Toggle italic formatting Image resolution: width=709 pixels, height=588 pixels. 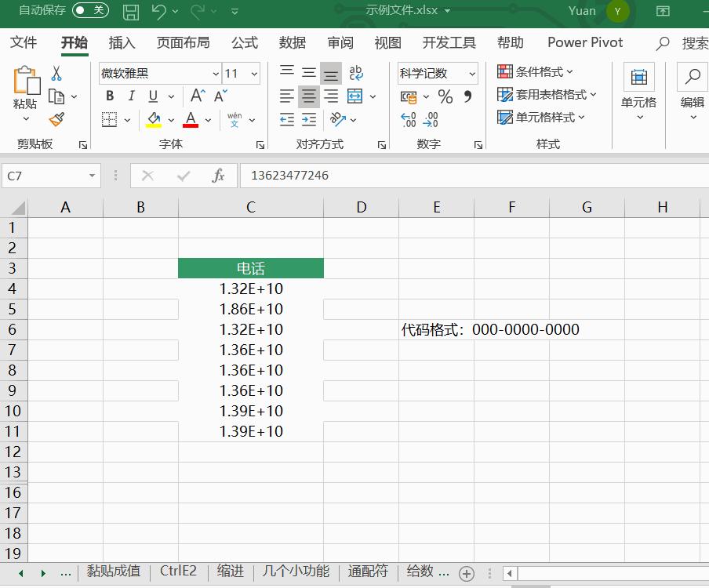(131, 96)
